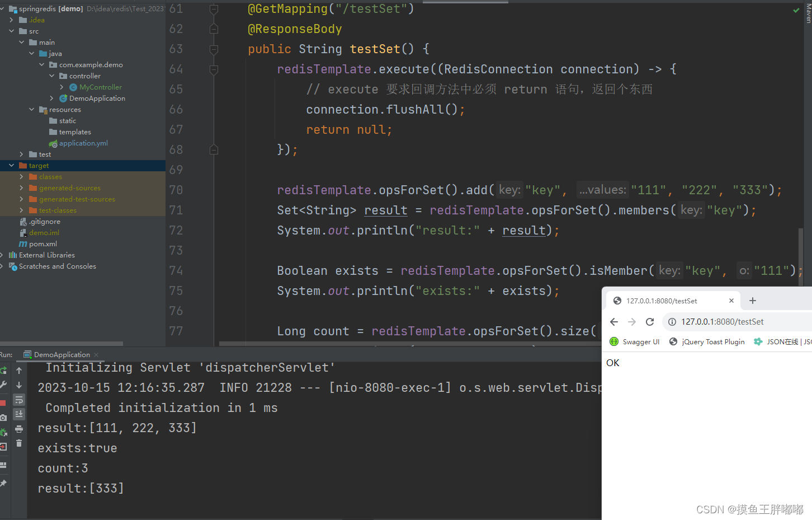This screenshot has height=520, width=812.
Task: Collapse the java folder
Action: (32, 54)
